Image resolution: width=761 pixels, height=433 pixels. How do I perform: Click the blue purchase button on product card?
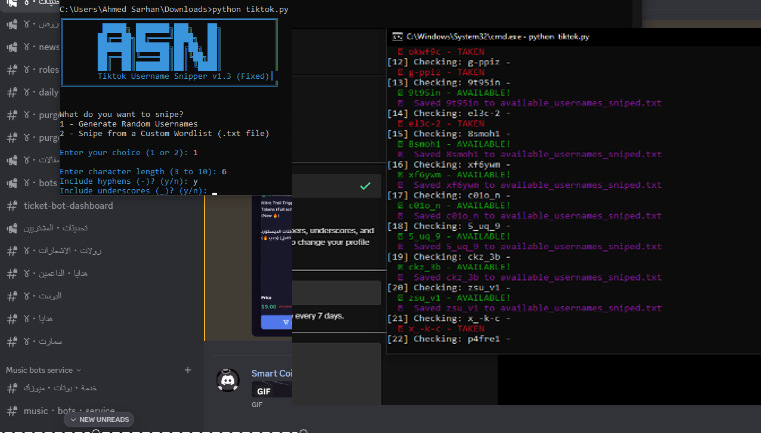tap(277, 322)
